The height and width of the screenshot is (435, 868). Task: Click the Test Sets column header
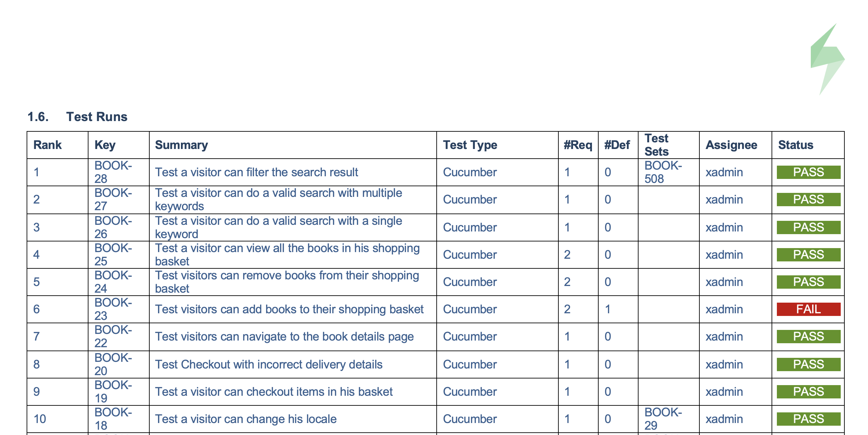coord(656,145)
